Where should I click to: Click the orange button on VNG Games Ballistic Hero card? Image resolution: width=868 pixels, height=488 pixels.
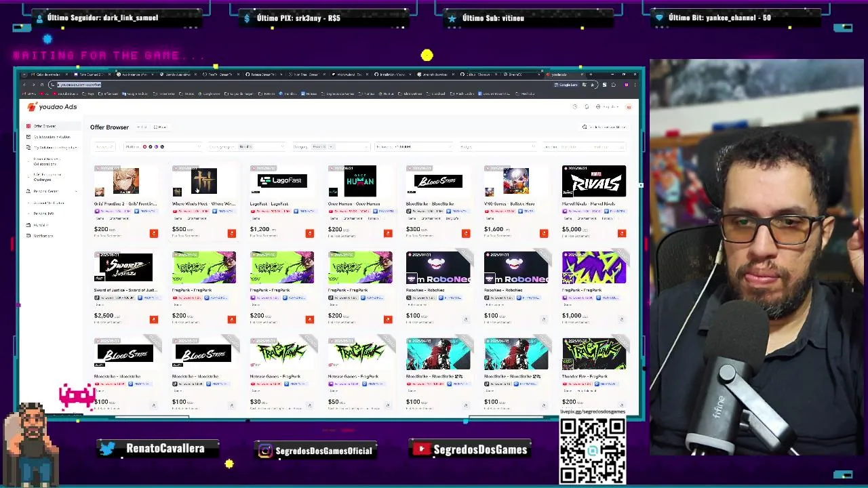coord(544,233)
